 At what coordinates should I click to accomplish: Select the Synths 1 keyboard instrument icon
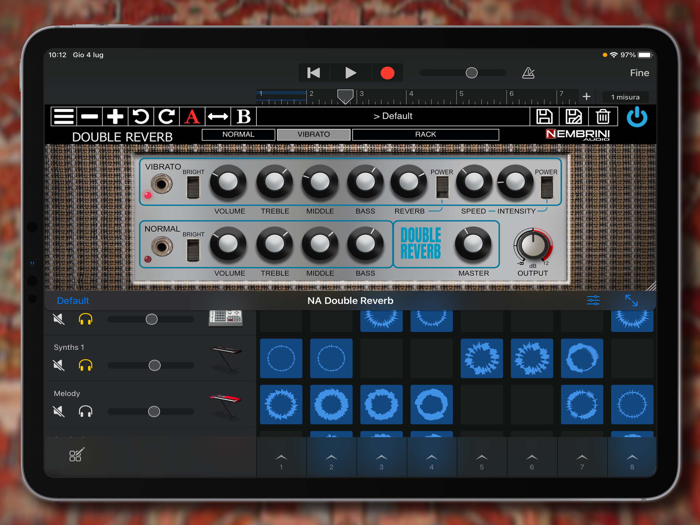pos(226,359)
